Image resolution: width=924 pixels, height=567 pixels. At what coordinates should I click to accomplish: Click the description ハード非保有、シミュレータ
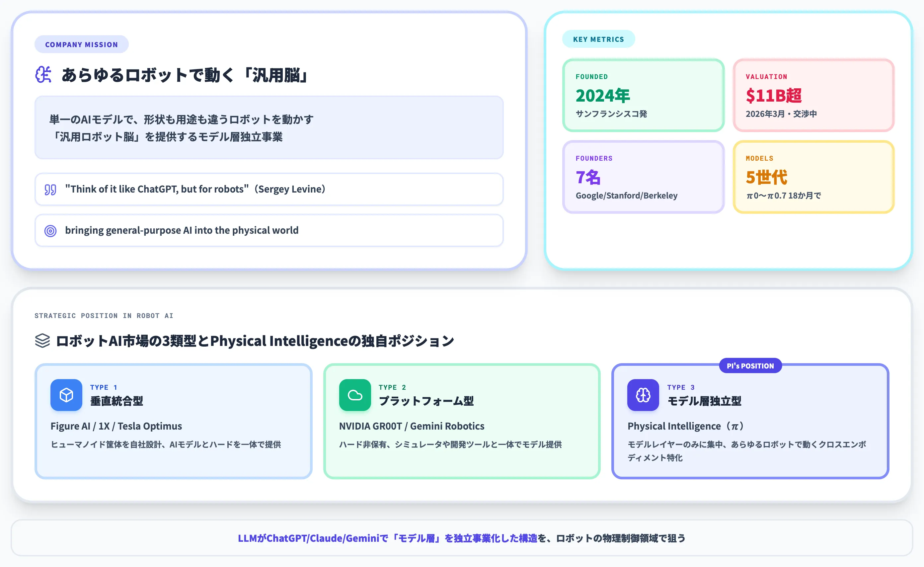pos(450,445)
